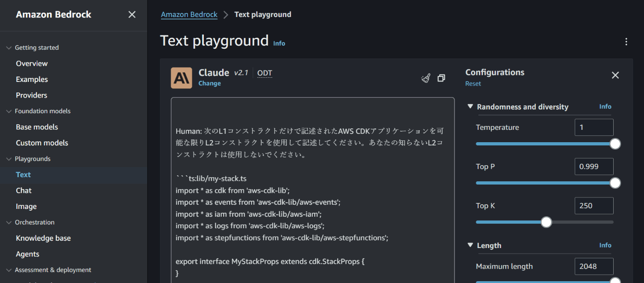Viewport: 644px width, 283px height.
Task: Collapse the Length settings group
Action: (x=470, y=245)
